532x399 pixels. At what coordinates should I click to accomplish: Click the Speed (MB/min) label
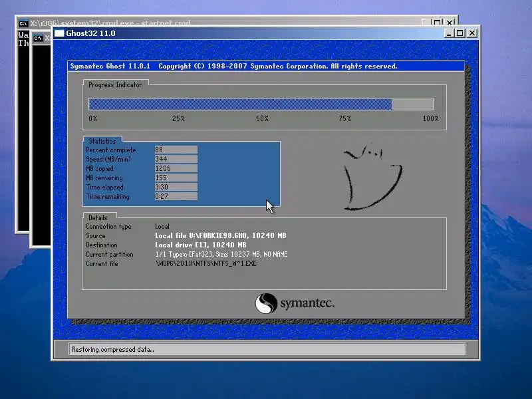point(108,159)
